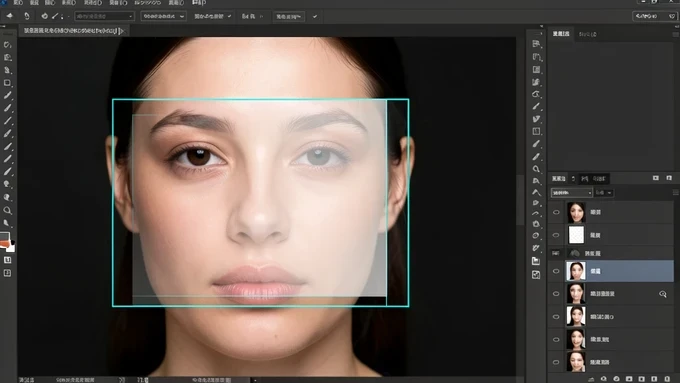Open the layers panel menu icon beside the opacity field
680x383 pixels.
click(676, 193)
